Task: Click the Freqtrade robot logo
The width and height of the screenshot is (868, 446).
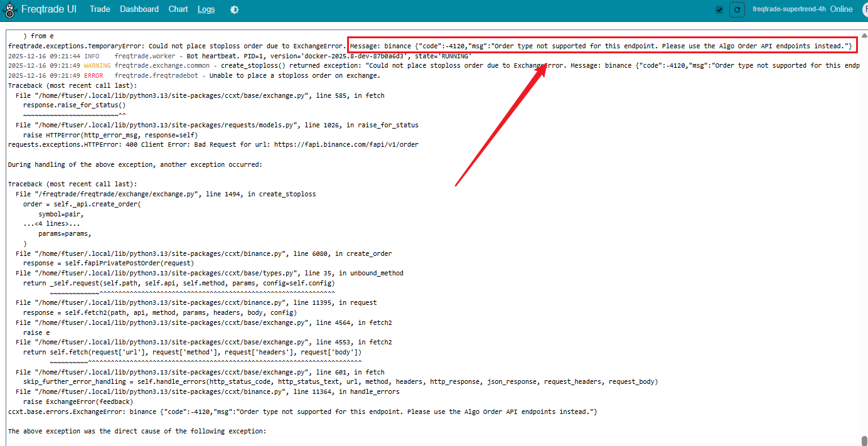Action: click(11, 9)
